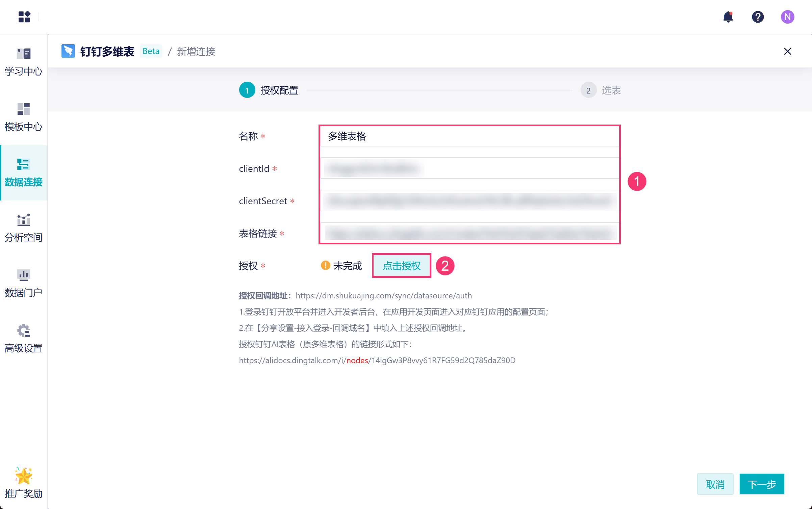Image resolution: width=812 pixels, height=509 pixels.
Task: Cancel with the 取消 button
Action: pos(715,484)
